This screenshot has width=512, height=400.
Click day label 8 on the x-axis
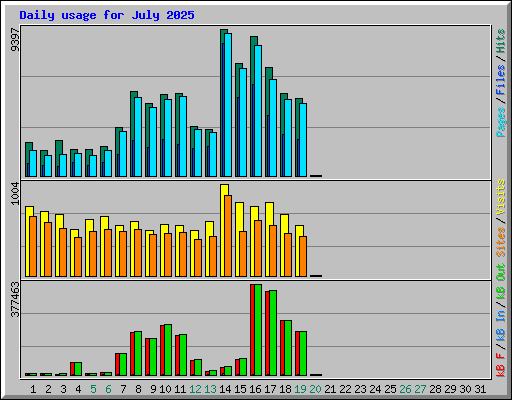138,389
